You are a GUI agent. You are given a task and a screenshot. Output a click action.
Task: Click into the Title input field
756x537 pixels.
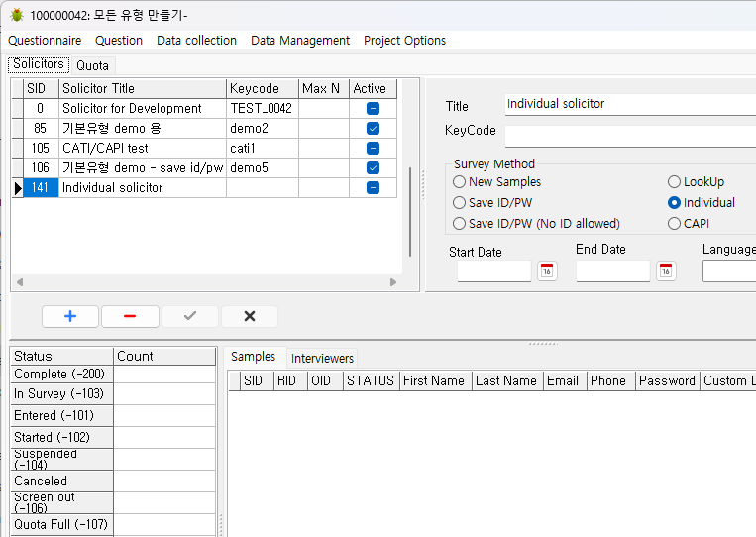630,104
